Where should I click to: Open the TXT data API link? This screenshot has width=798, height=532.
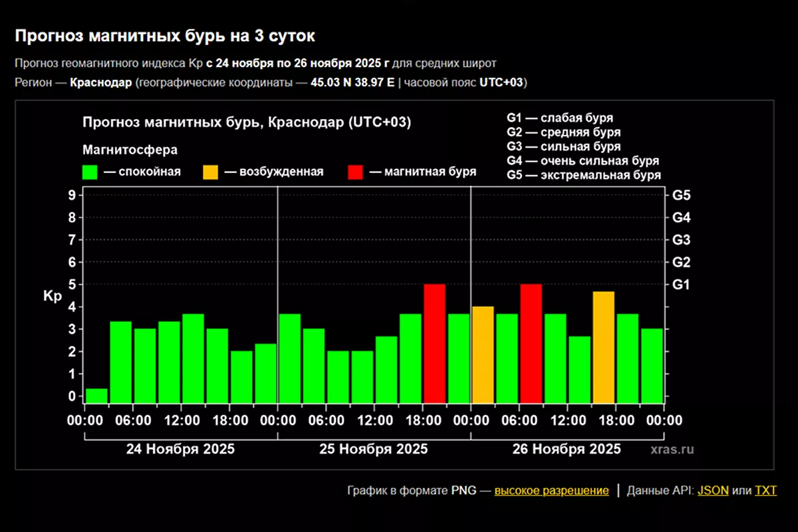[x=765, y=491]
